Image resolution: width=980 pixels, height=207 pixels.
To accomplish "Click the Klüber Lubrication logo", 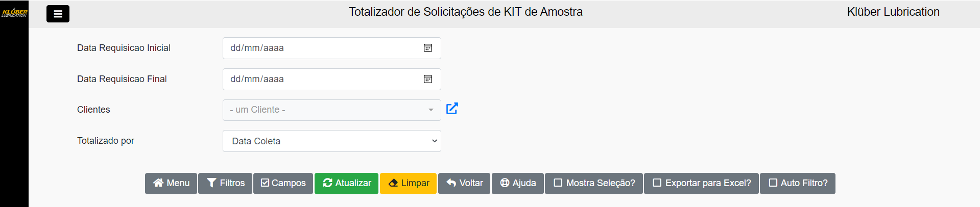I will tap(14, 13).
